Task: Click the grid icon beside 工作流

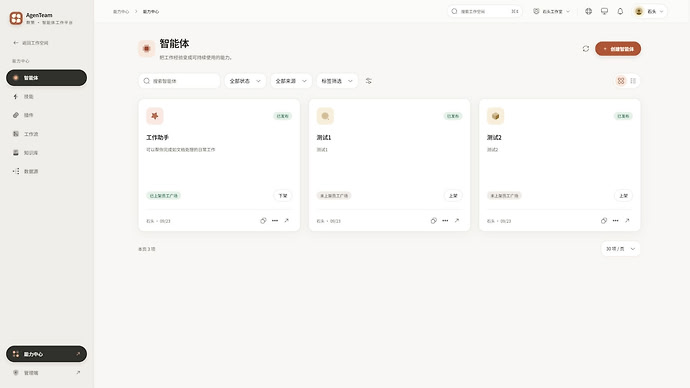Action: (16, 134)
